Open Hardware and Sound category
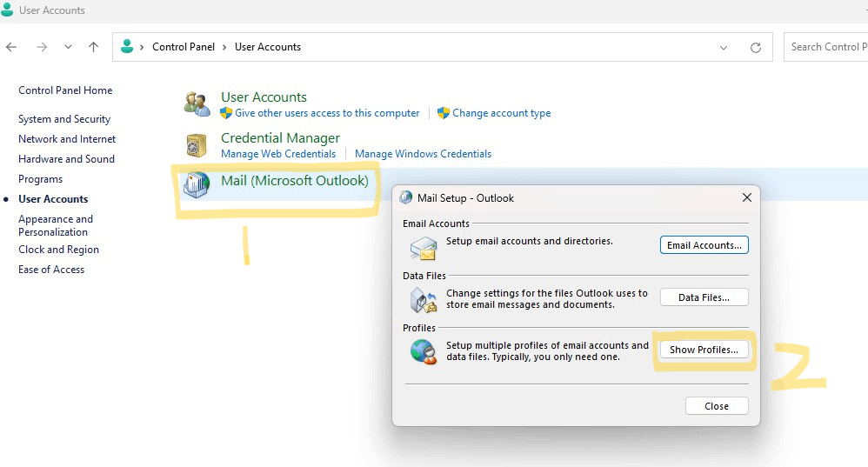This screenshot has height=467, width=868. point(66,159)
